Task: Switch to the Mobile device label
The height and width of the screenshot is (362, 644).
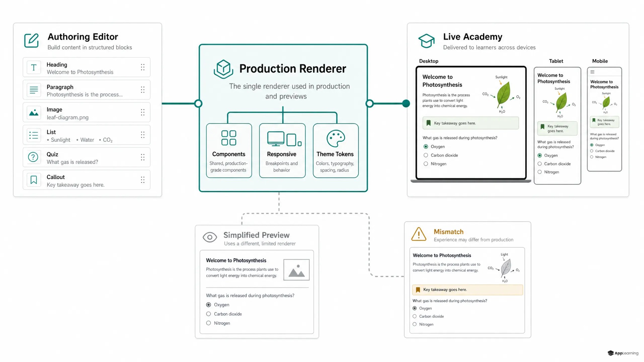Action: click(x=600, y=61)
